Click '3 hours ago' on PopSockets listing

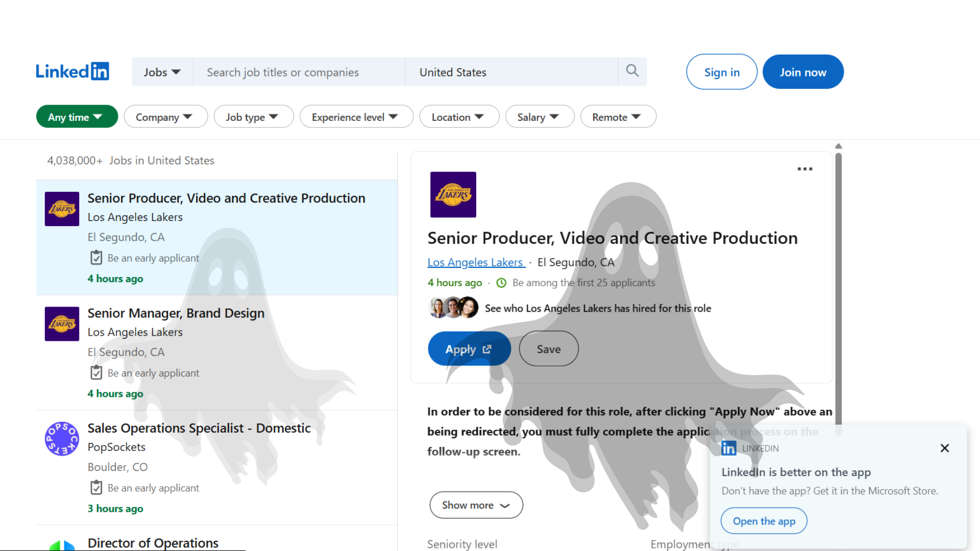[x=115, y=509]
